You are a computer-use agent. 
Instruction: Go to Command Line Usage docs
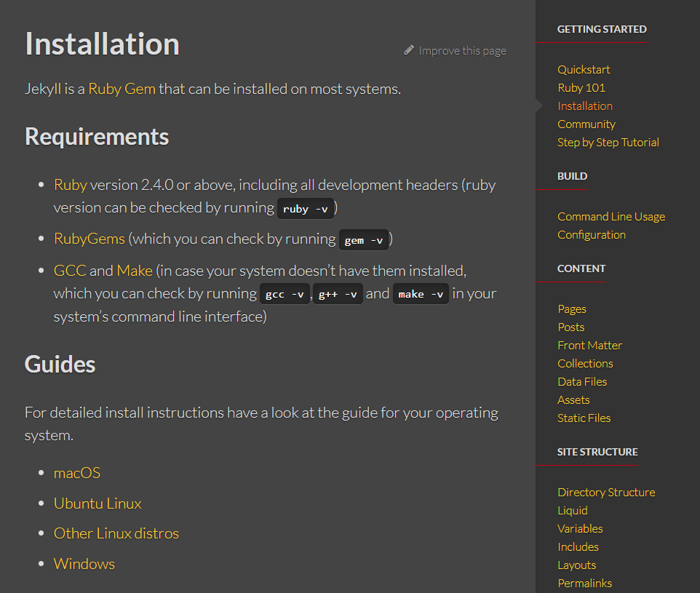611,217
